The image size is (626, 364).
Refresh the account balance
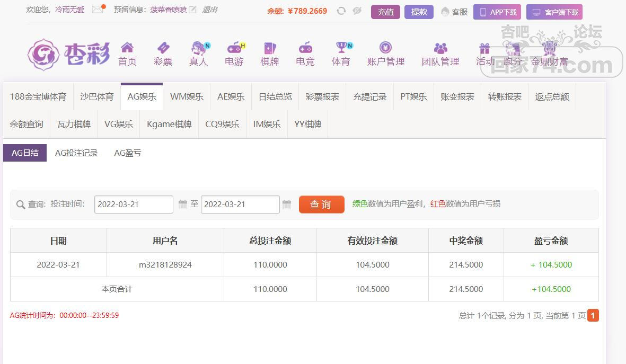[x=341, y=11]
